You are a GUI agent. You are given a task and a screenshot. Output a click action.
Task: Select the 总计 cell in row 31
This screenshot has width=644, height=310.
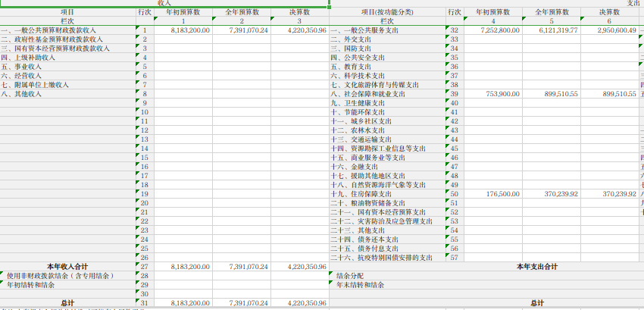(x=67, y=303)
